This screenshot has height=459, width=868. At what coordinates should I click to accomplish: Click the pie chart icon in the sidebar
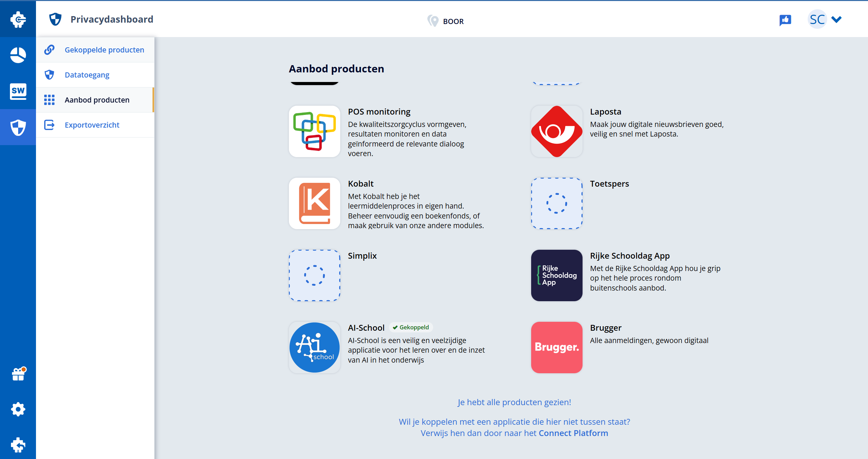point(17,55)
